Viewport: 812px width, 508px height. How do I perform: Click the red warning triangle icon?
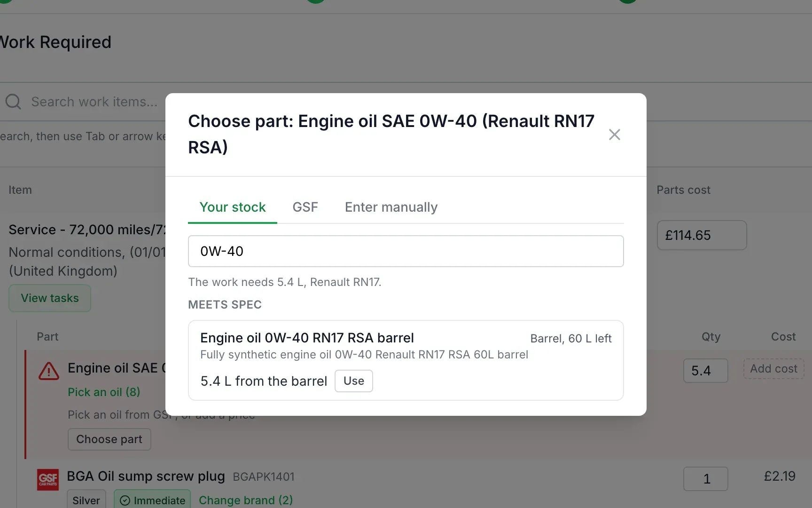pos(49,371)
